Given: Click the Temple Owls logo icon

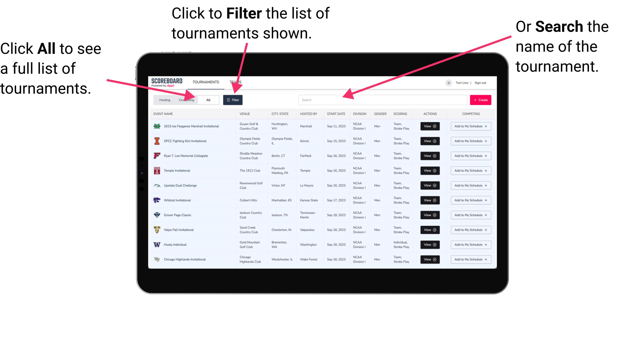Looking at the screenshot, I should coord(156,171).
